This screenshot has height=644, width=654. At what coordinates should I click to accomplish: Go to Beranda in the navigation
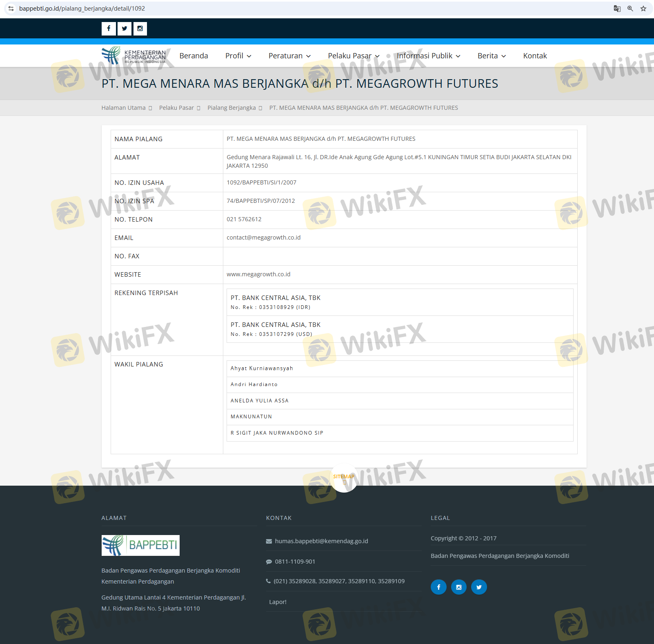pos(194,56)
